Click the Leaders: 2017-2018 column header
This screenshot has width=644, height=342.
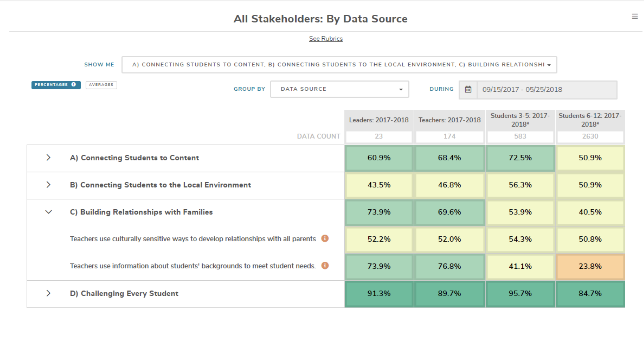click(x=379, y=120)
